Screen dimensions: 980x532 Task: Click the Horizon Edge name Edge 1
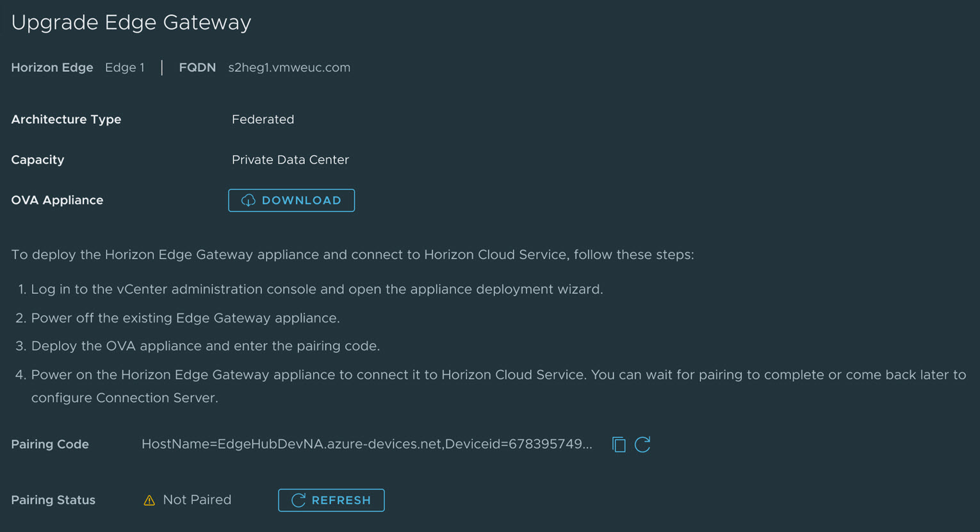[125, 67]
